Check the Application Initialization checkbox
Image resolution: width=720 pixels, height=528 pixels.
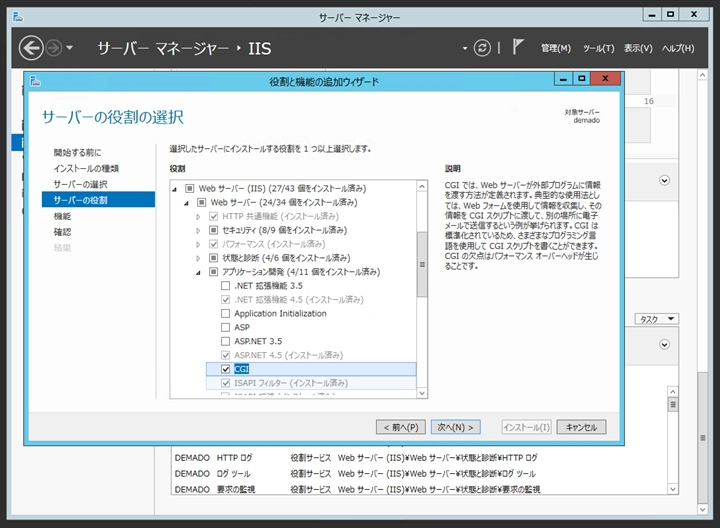(x=225, y=314)
